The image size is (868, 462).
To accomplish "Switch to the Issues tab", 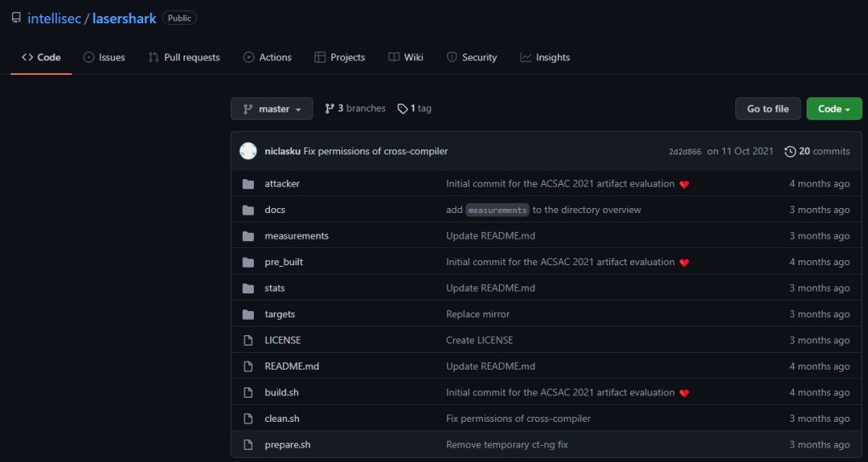I will click(104, 58).
